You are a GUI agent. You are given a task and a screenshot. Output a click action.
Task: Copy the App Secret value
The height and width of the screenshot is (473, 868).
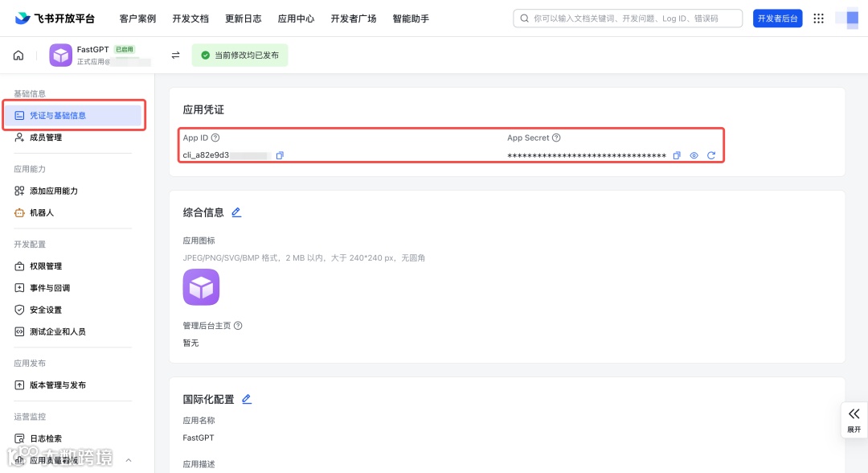[677, 155]
